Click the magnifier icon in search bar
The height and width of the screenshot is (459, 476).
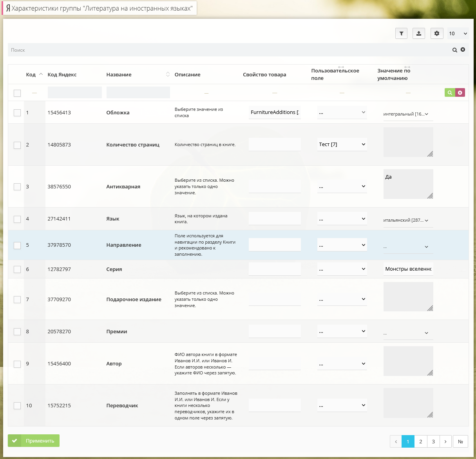[454, 50]
